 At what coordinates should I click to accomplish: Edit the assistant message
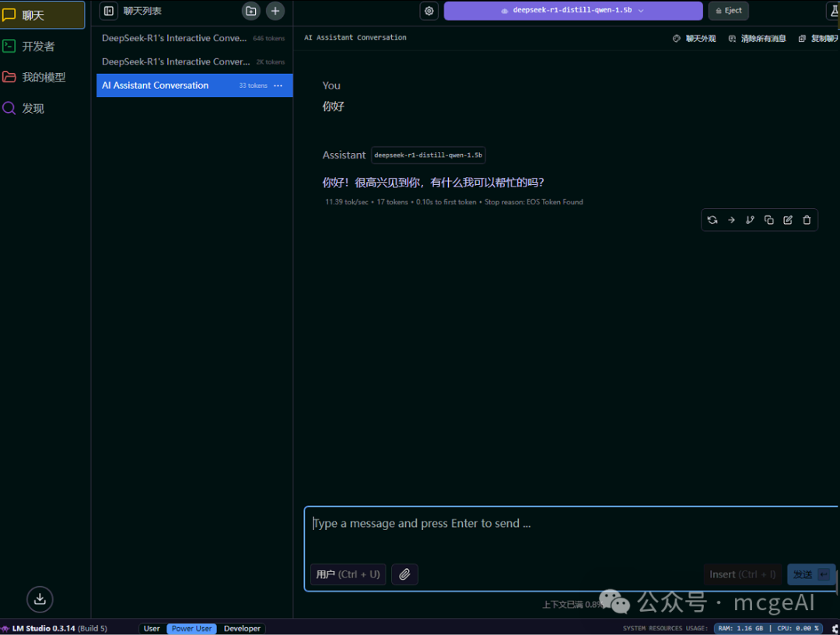tap(788, 220)
